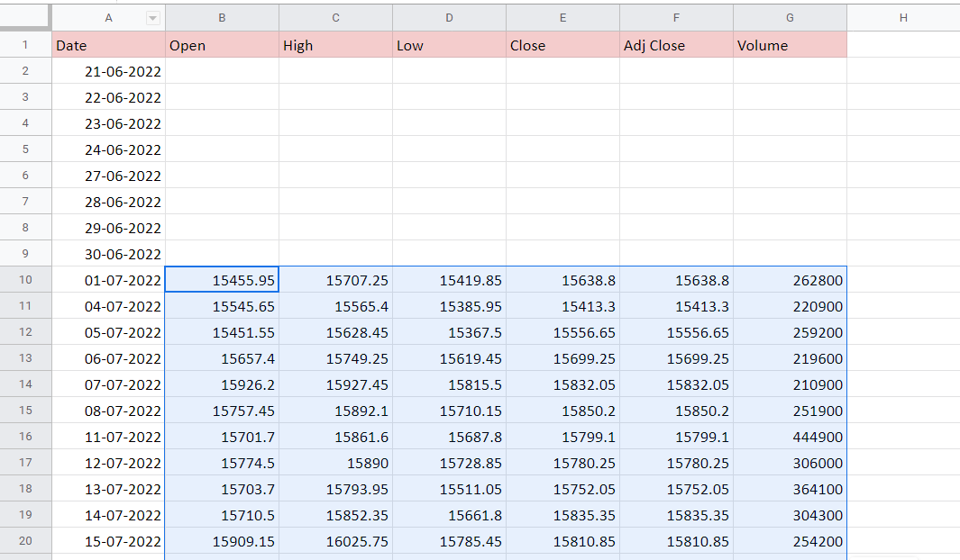The width and height of the screenshot is (960, 560).
Task: Select the column G header
Action: pos(790,18)
